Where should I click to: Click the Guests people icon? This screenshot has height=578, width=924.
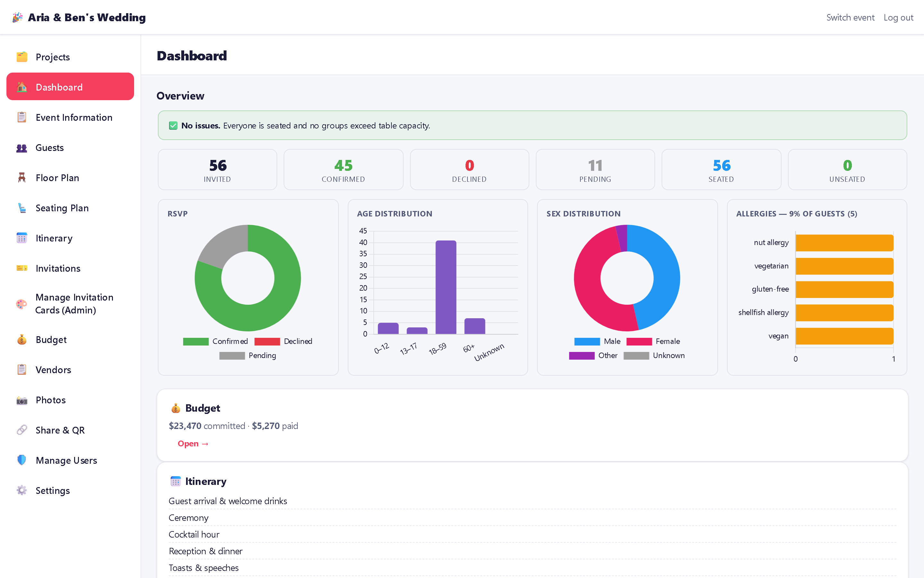tap(22, 148)
